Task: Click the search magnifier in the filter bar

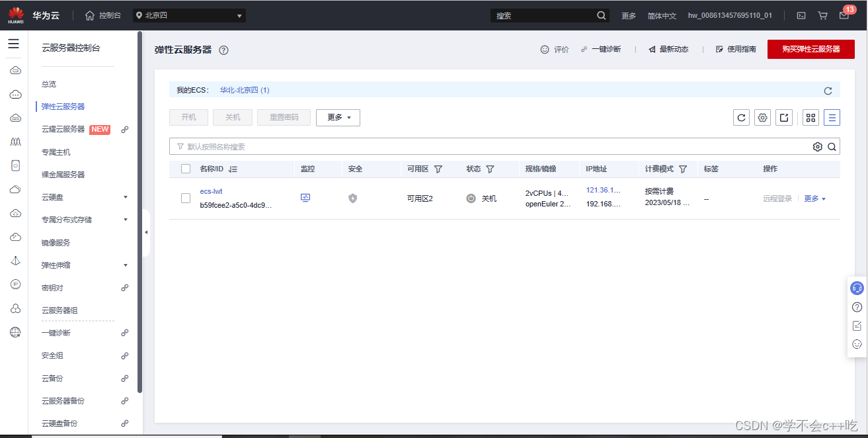Action: [x=831, y=146]
